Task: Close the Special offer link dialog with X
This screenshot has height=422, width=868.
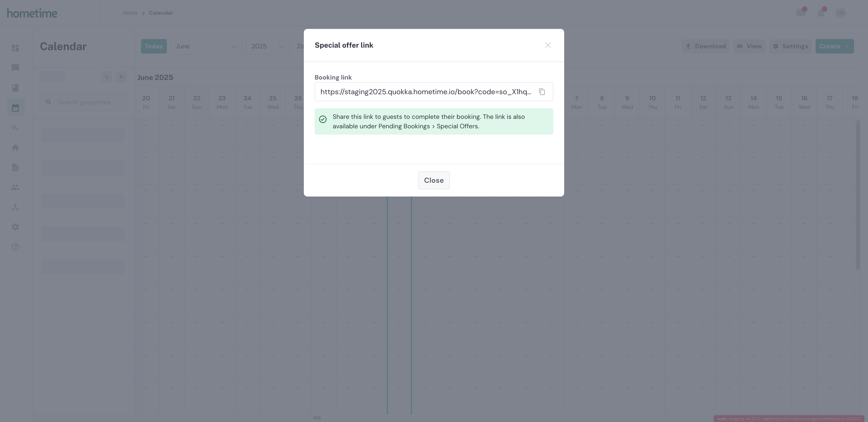Action: (x=548, y=45)
